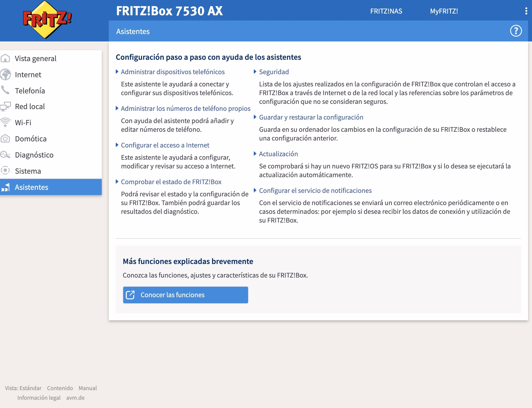Open Vista general in sidebar

coord(51,58)
